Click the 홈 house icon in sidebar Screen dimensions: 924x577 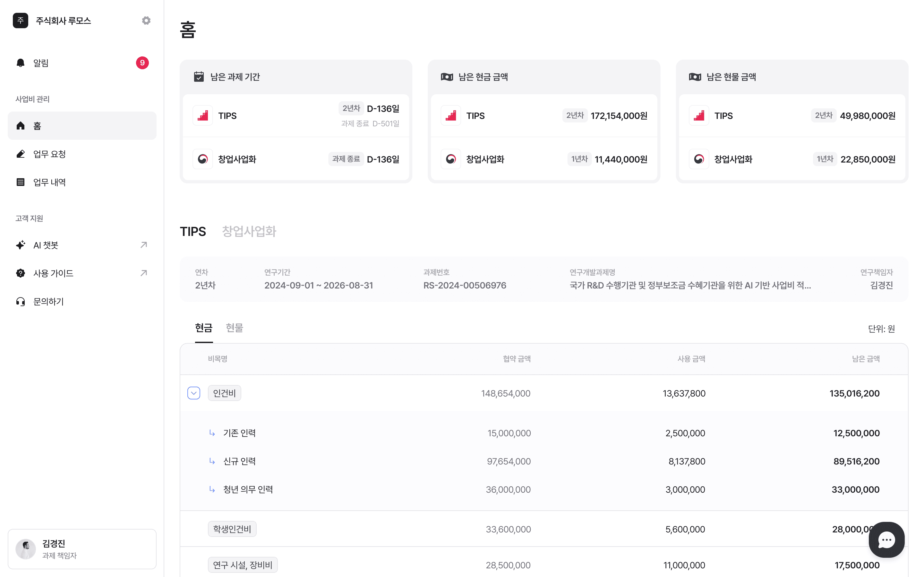point(21,126)
